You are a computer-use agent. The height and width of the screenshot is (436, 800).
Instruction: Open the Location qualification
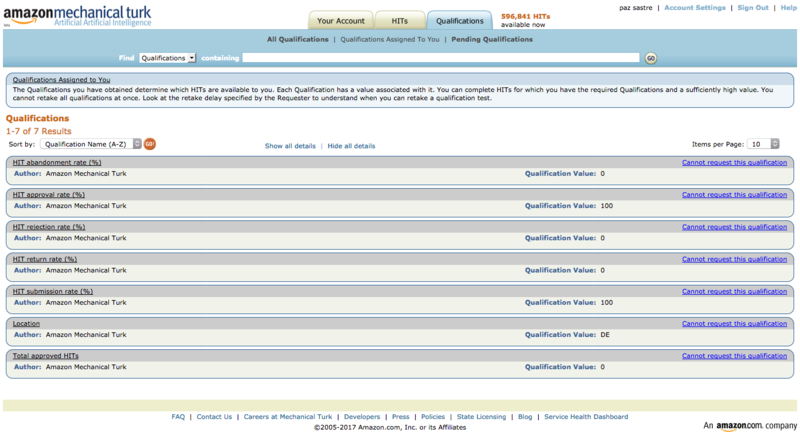26,324
